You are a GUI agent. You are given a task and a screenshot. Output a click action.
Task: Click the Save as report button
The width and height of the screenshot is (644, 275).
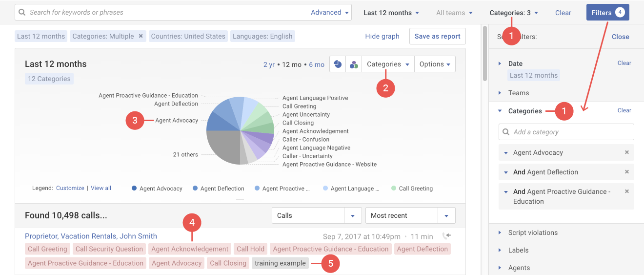437,36
